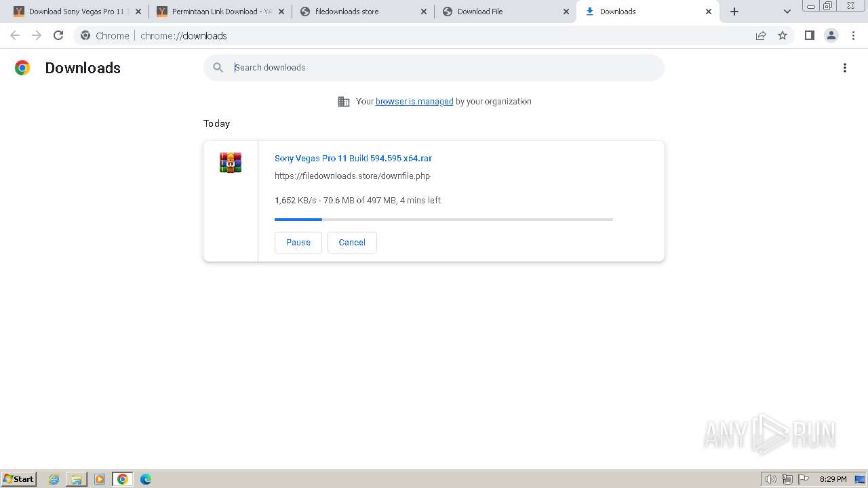
Task: Switch to Download File tab
Action: (505, 12)
